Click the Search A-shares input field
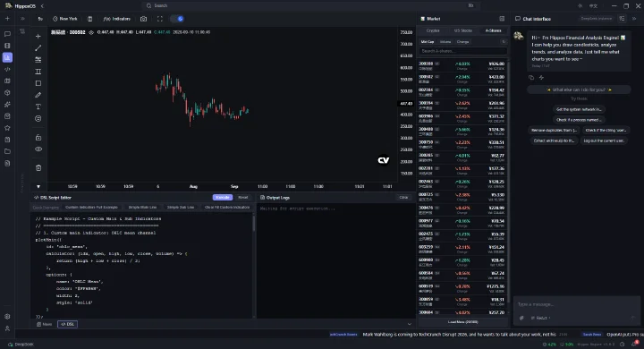Image resolution: width=644 pixels, height=349 pixels. [x=463, y=51]
